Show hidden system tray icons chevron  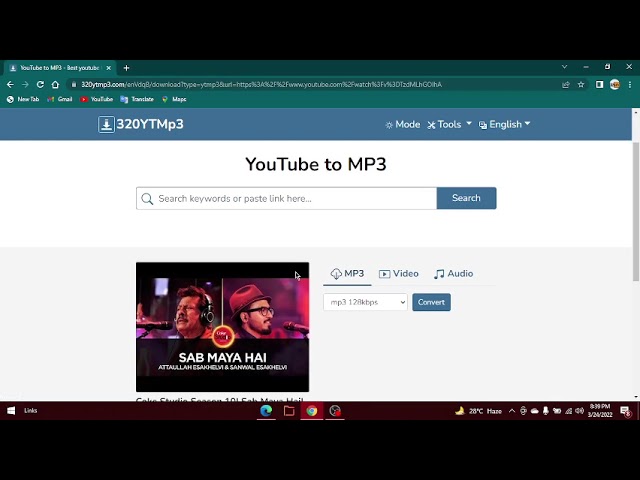[x=512, y=411]
